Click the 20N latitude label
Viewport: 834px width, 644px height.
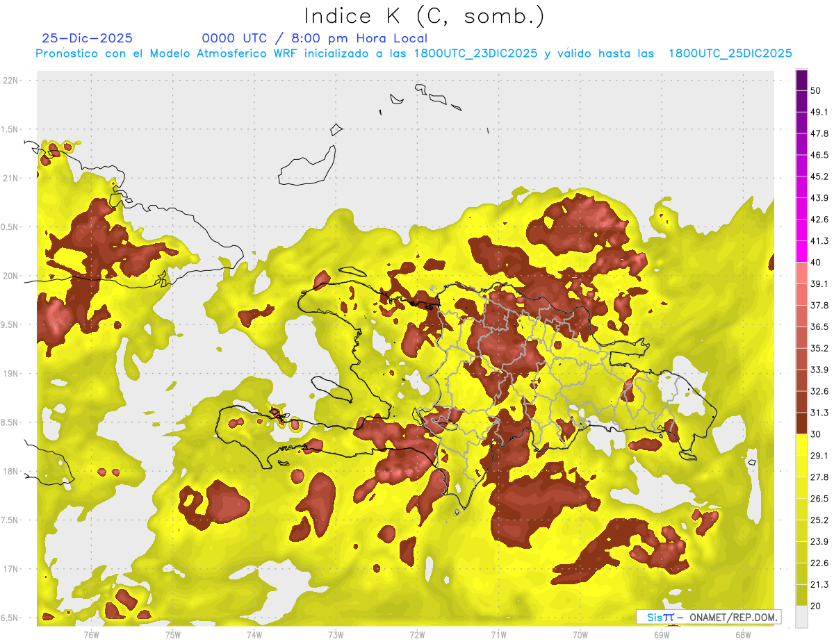10,276
